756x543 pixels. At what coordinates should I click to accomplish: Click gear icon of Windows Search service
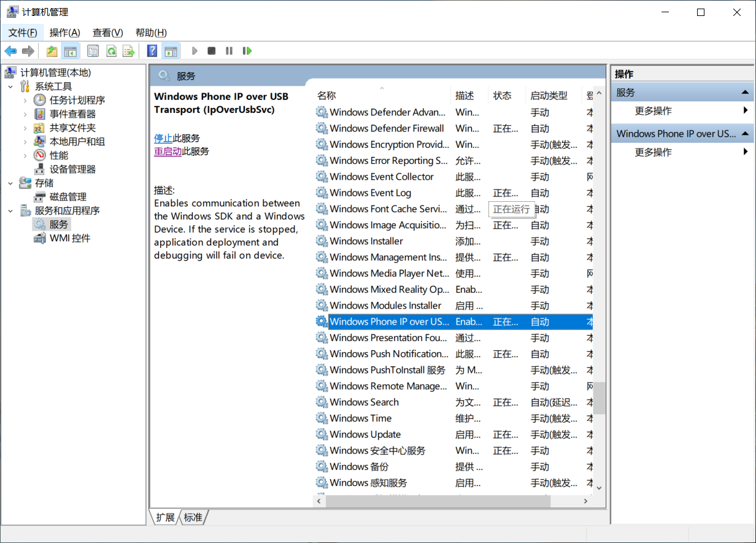322,402
